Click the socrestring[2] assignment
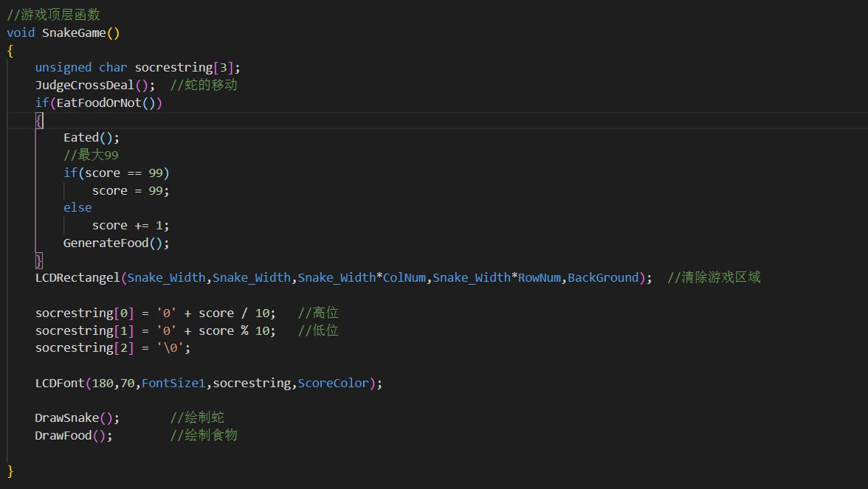This screenshot has height=489, width=868. [x=113, y=348]
